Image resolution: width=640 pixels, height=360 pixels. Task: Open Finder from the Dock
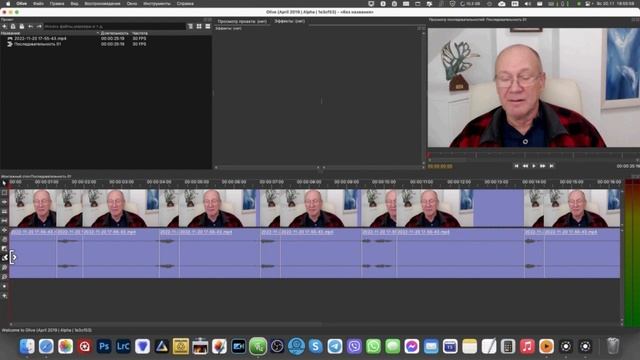(x=27, y=346)
